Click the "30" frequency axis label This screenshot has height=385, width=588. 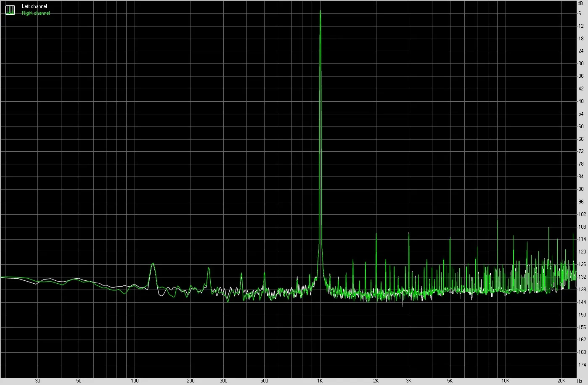38,381
